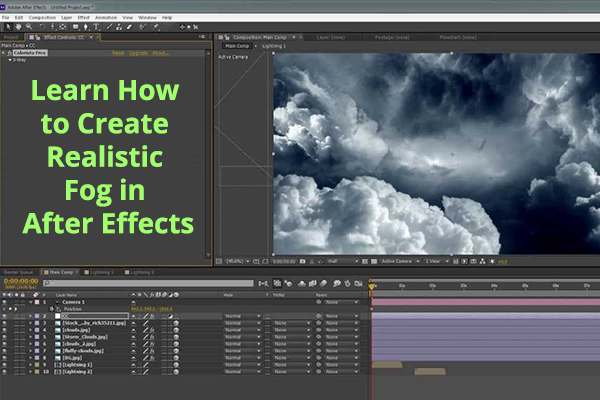Open the magnification ratio (45.6%) dropdown
The height and width of the screenshot is (400, 600).
(x=237, y=261)
